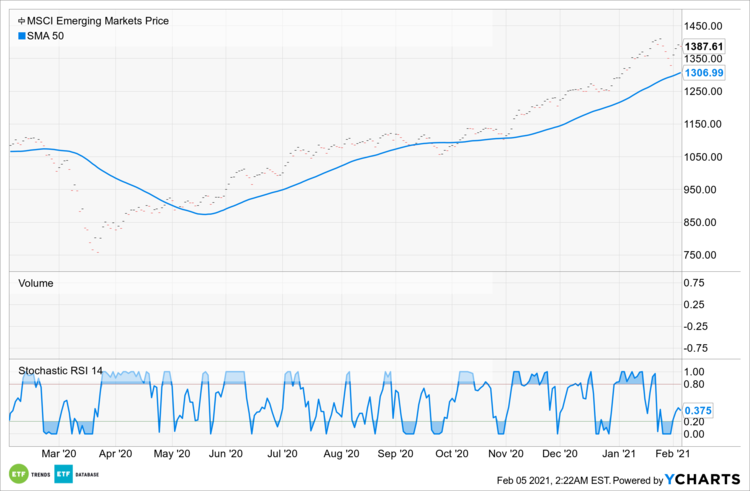Image resolution: width=750 pixels, height=491 pixels.
Task: Click the candlestick icon beside MSCI legend
Action: click(x=13, y=20)
